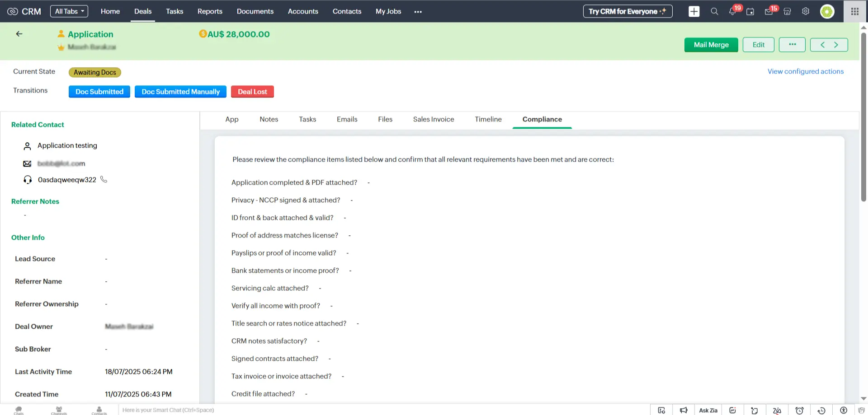Screen dimensions: 868x415
Task: Open the View configured actions link
Action: coord(806,71)
